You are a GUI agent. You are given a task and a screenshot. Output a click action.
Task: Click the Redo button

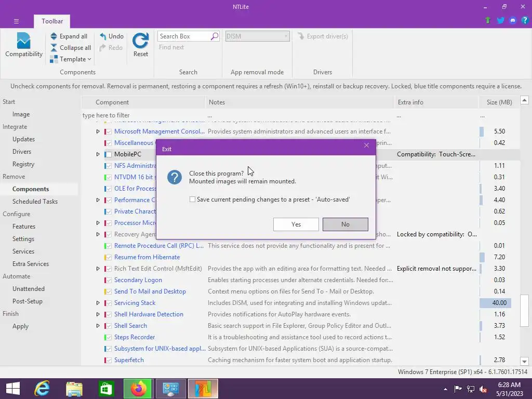111,48
